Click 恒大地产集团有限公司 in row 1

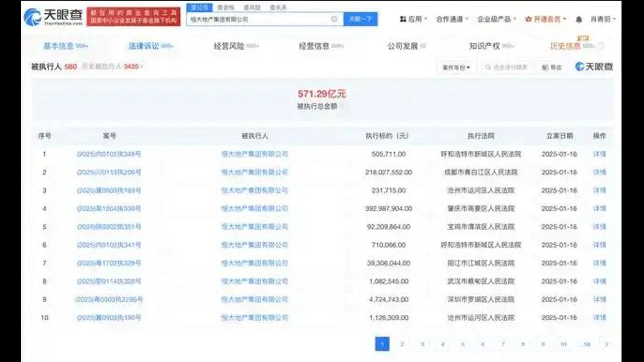click(x=255, y=154)
